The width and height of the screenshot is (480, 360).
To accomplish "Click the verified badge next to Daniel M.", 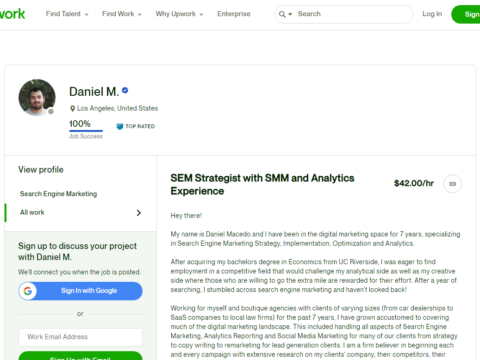I will pyautogui.click(x=125, y=90).
